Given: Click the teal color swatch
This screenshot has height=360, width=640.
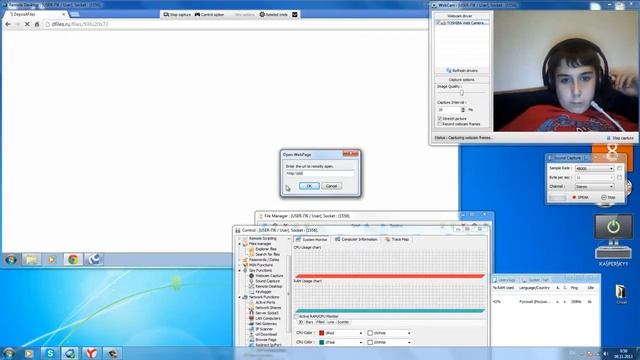Looking at the screenshot, I should point(322,342).
